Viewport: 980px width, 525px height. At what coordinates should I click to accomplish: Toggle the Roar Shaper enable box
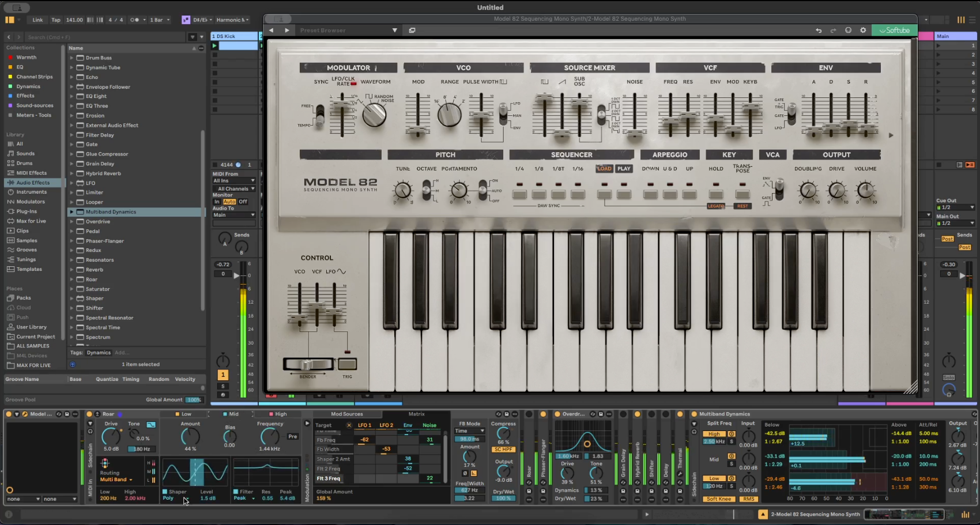[165, 492]
